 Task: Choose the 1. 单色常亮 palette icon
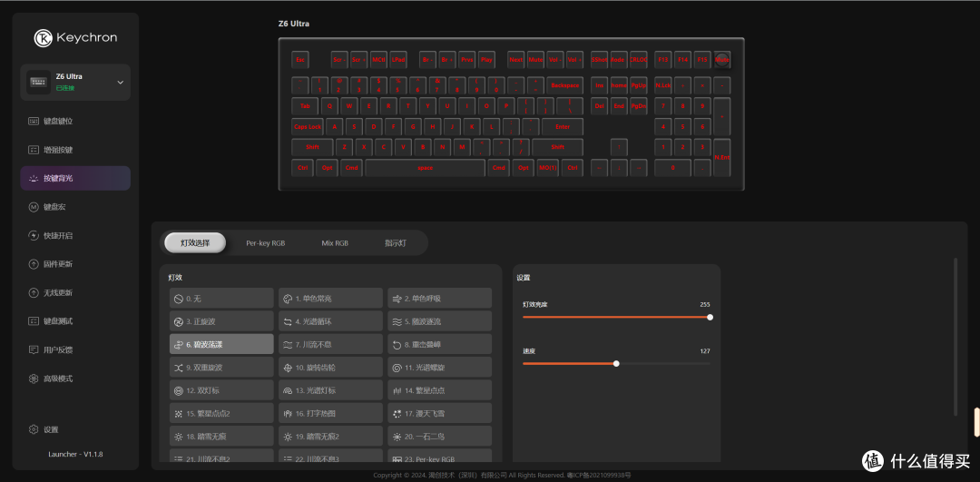(288, 299)
